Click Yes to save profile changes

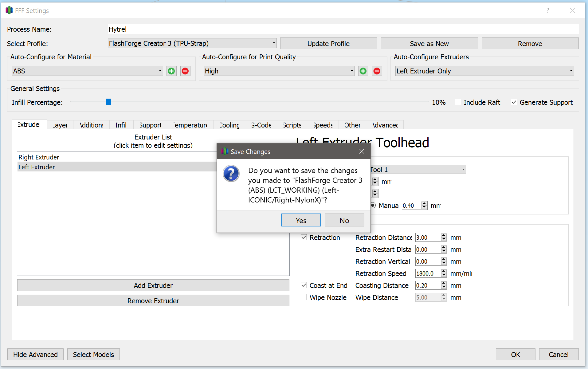[x=301, y=220]
